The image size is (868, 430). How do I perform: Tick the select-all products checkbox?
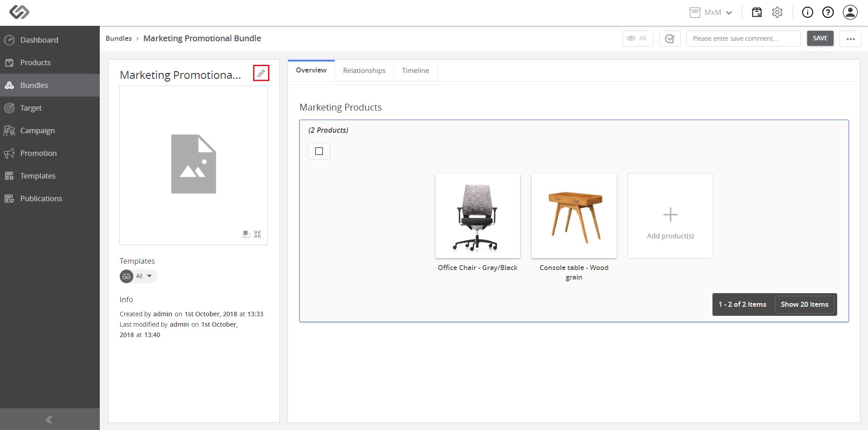(319, 151)
